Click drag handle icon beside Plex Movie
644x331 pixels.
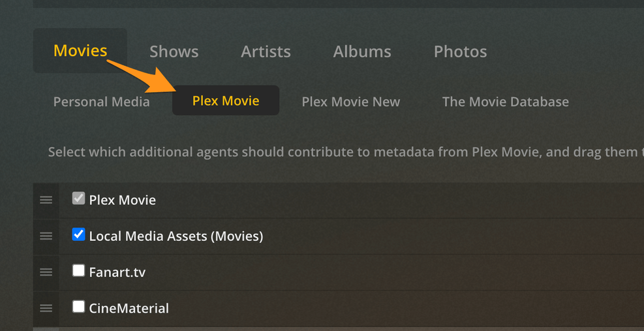tap(46, 200)
